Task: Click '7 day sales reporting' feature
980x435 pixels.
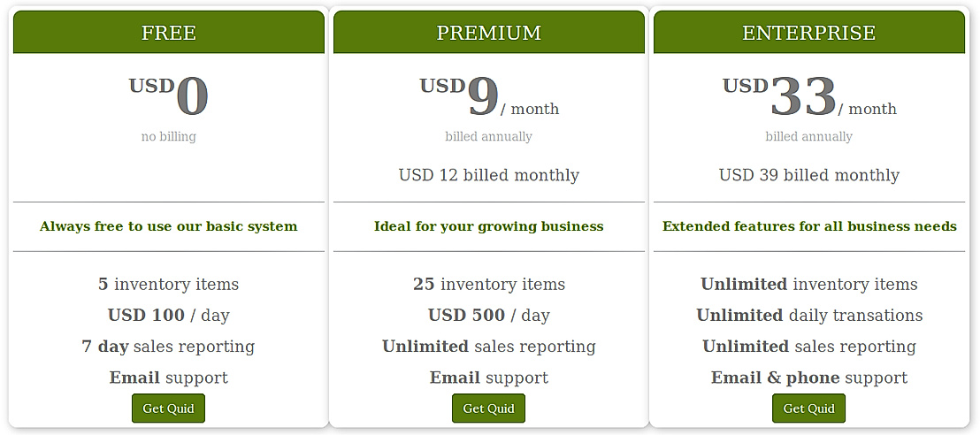Action: click(168, 346)
